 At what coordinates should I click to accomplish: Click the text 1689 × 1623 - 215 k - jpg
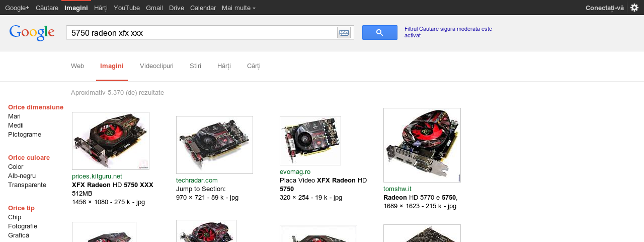click(x=420, y=206)
